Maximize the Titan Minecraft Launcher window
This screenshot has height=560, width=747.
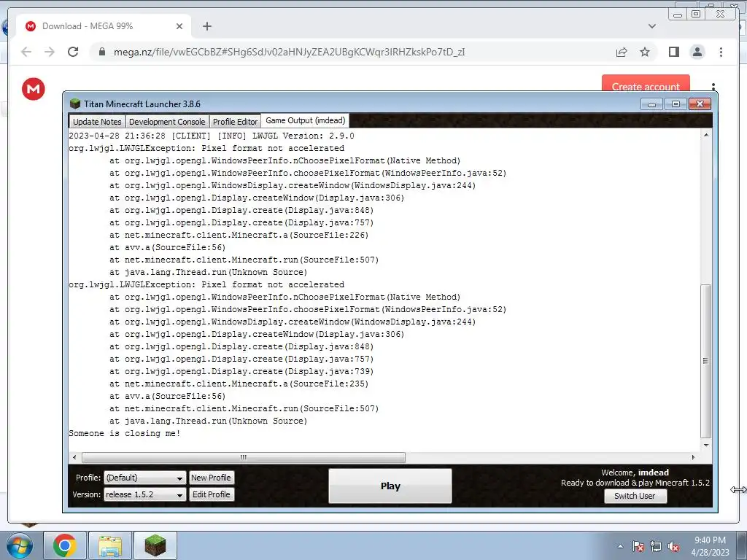pyautogui.click(x=676, y=104)
